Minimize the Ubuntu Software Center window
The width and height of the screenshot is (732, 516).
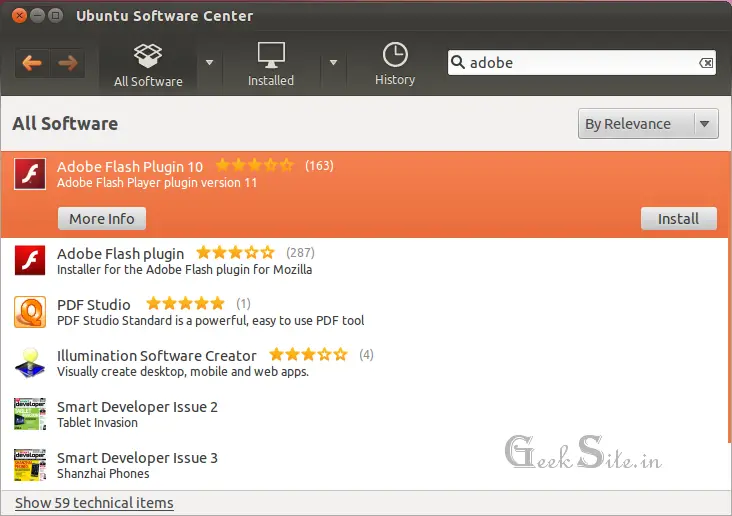[37, 16]
